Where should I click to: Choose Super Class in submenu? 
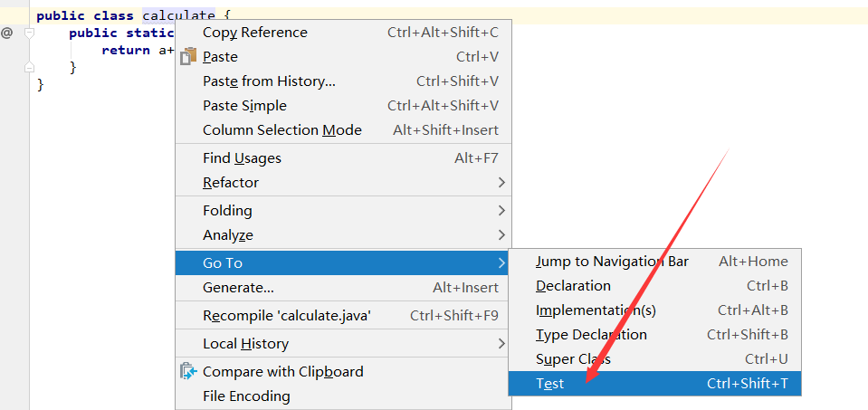click(573, 359)
